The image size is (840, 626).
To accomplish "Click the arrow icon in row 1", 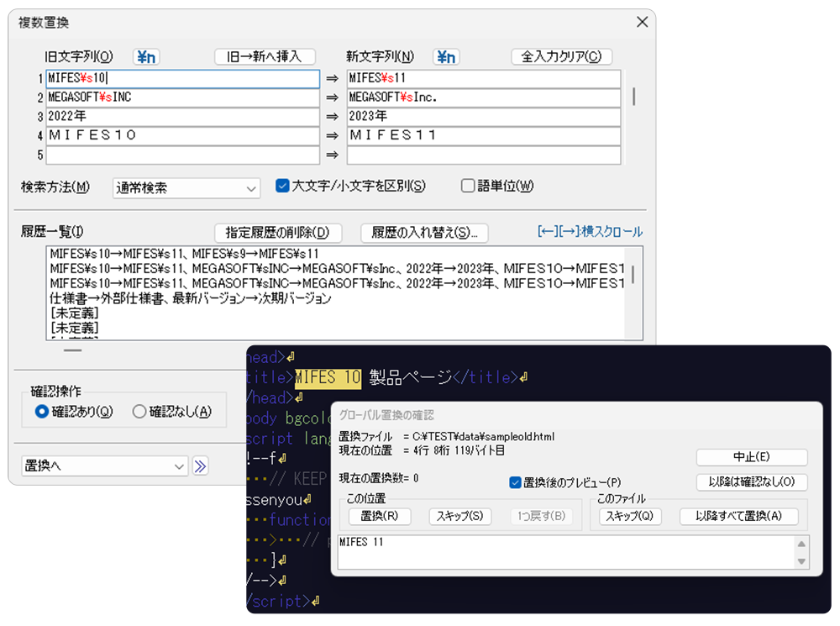I will (x=333, y=79).
